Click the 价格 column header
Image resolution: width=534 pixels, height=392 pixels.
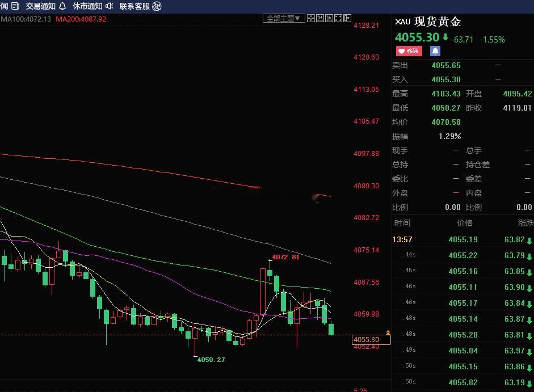pos(465,223)
